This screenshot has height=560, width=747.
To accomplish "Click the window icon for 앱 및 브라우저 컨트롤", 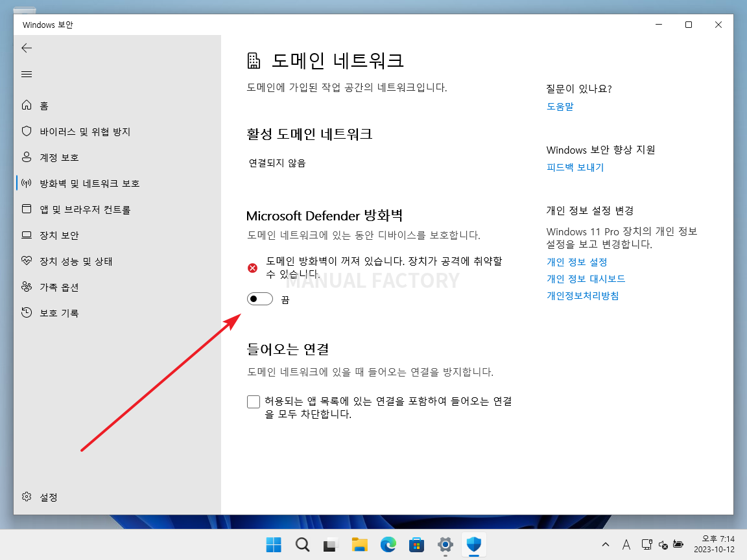I will (27, 209).
